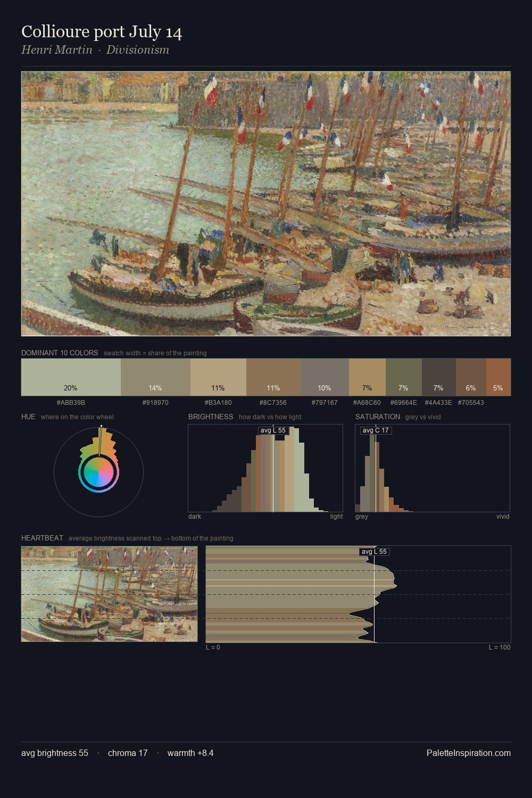This screenshot has width=532, height=798.
Task: Click the hex code '#797167'
Action: (x=324, y=403)
